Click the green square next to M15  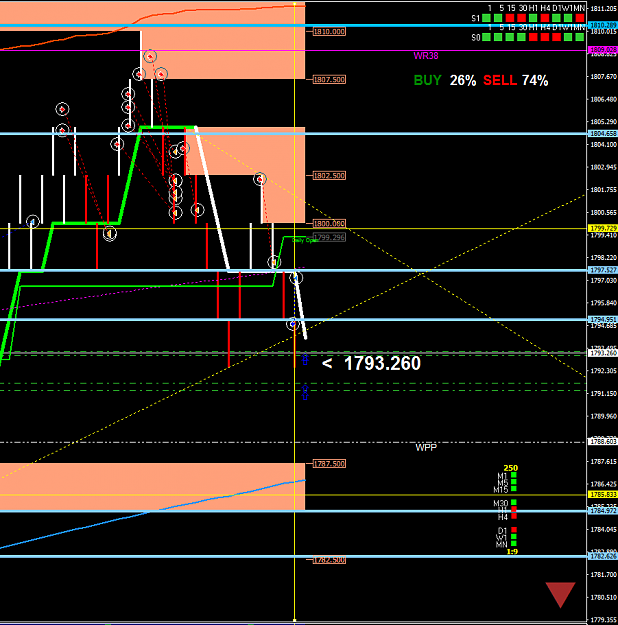coord(514,488)
